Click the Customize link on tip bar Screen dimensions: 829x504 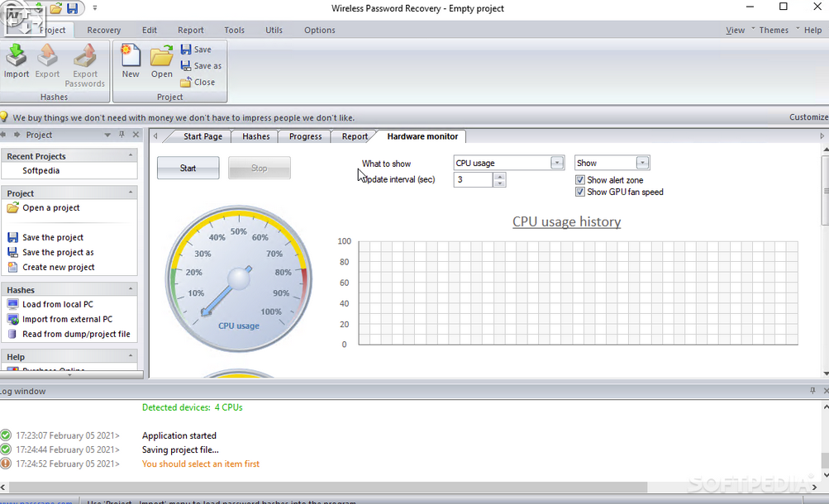pyautogui.click(x=808, y=116)
